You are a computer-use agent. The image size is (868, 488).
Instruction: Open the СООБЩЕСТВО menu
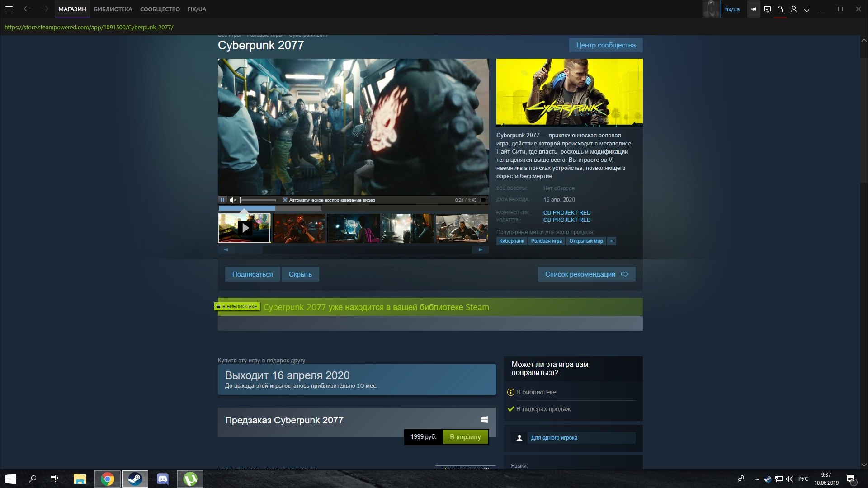[160, 9]
